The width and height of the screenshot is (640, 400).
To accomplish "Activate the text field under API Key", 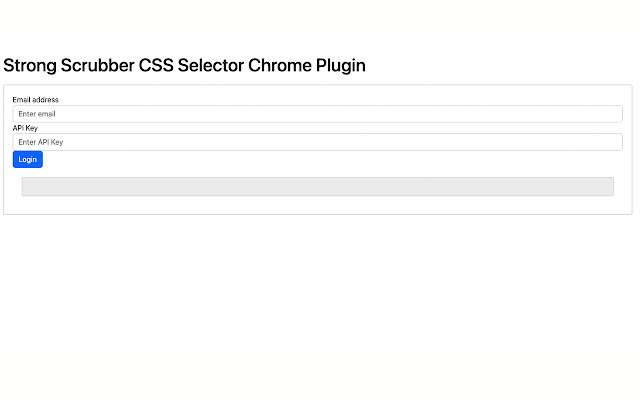I will pyautogui.click(x=317, y=142).
